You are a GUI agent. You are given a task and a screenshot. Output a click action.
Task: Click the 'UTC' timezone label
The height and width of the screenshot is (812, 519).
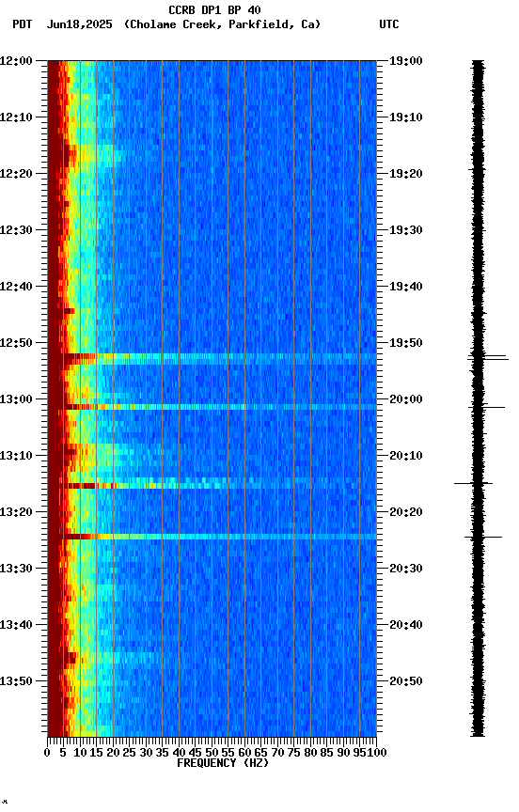click(389, 24)
